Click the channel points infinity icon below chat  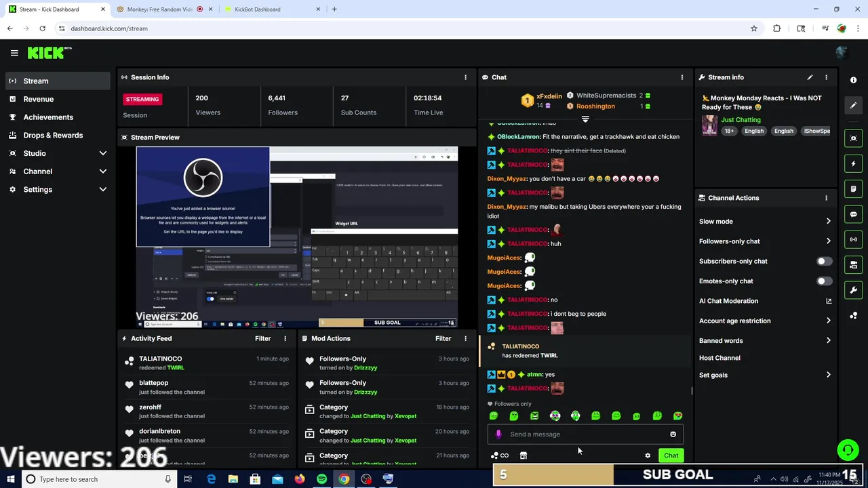coord(500,455)
